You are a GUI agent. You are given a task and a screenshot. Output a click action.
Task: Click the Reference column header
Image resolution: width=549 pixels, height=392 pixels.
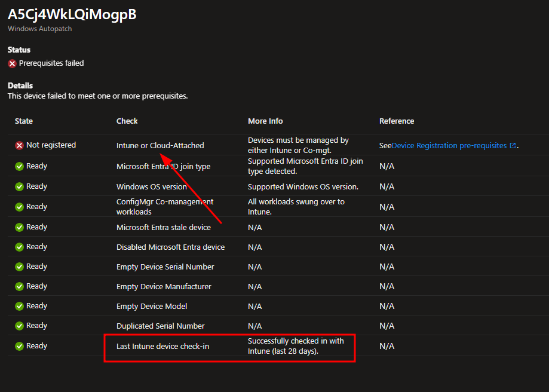tap(397, 121)
